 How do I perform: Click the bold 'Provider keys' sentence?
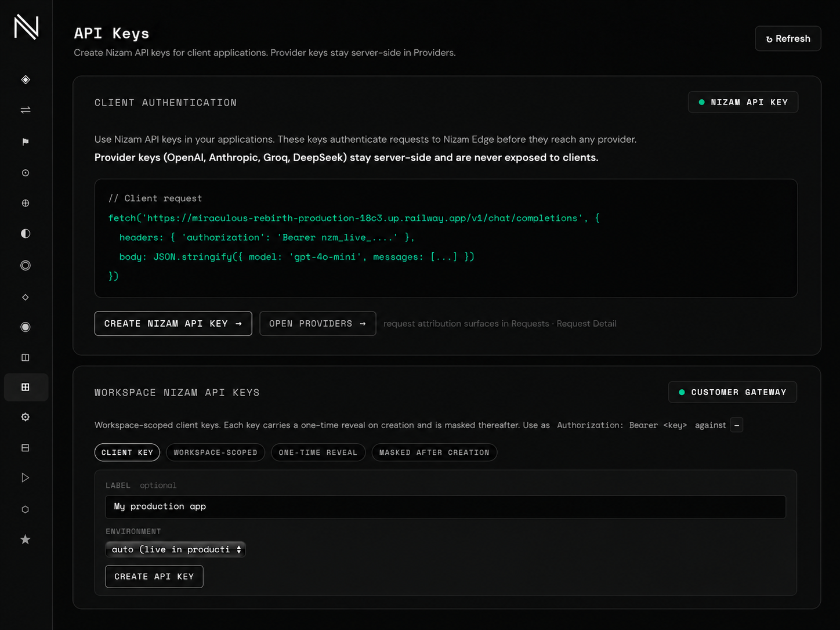(346, 157)
